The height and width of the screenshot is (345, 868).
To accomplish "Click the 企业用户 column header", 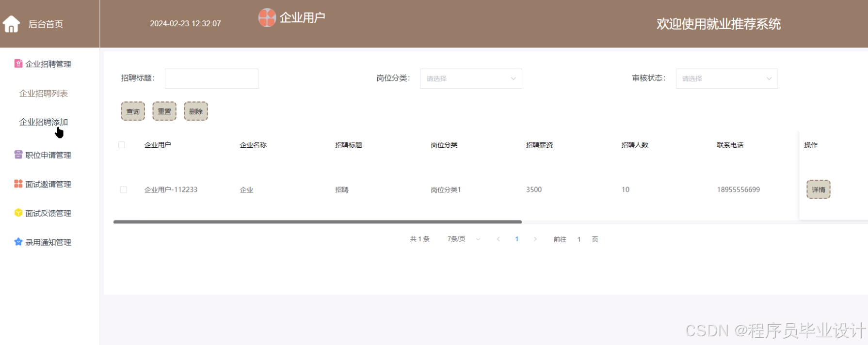I will [158, 145].
